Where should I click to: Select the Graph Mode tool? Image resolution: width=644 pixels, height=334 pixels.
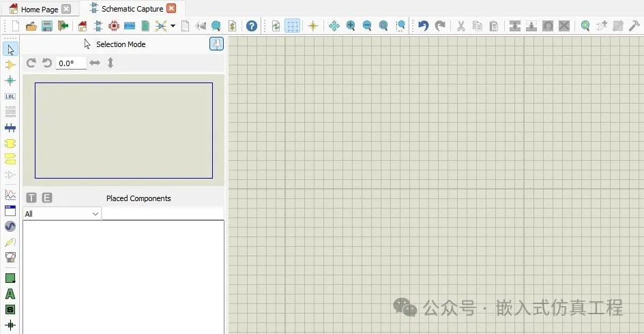[10, 194]
